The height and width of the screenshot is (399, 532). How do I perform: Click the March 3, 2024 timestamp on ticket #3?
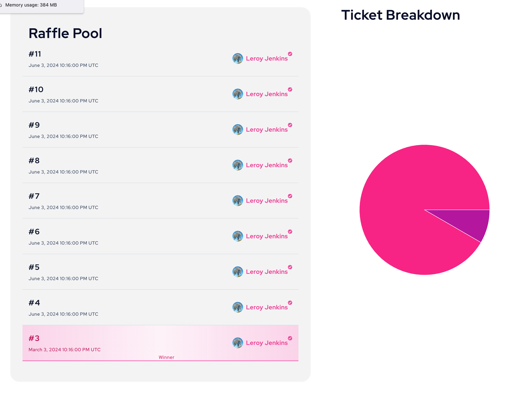tap(64, 350)
